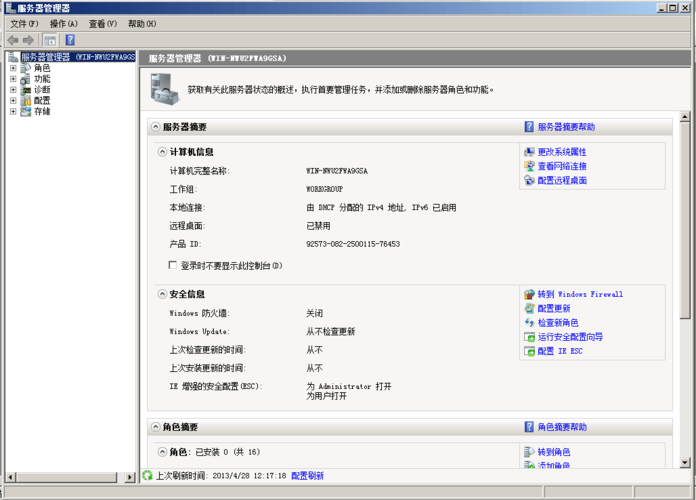
Task: Click the 配置更新 icon
Action: [x=529, y=308]
